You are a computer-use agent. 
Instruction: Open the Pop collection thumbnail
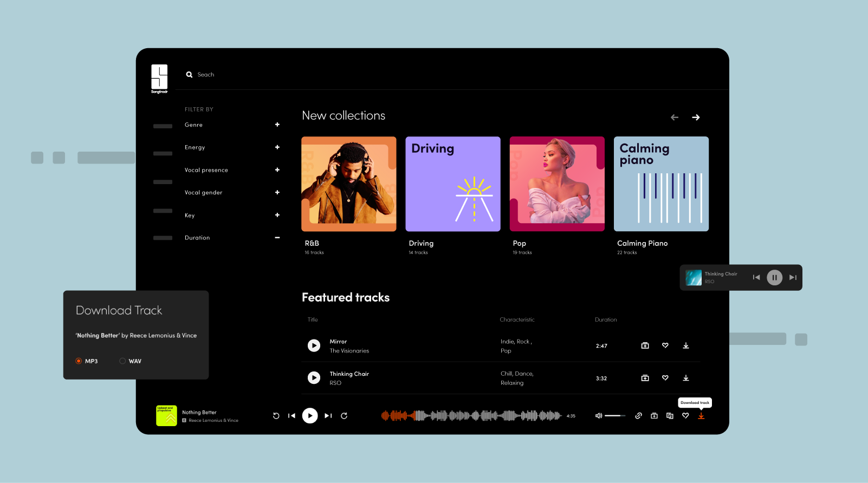[x=557, y=184]
